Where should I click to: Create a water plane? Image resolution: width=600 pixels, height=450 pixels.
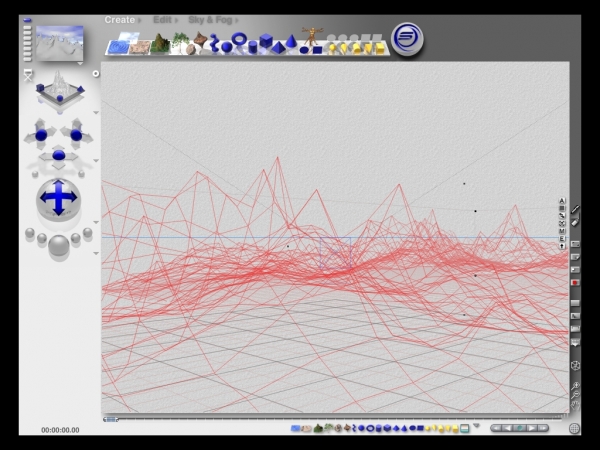coord(117,48)
